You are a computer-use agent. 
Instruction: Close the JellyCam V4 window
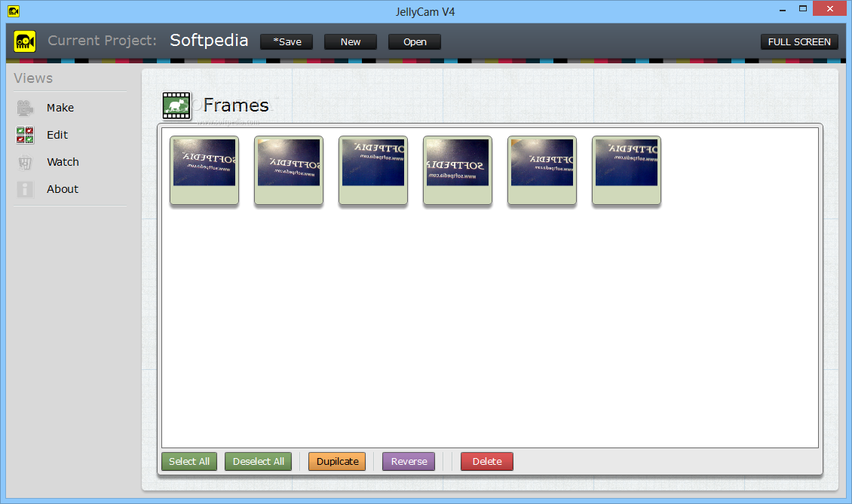tap(829, 9)
